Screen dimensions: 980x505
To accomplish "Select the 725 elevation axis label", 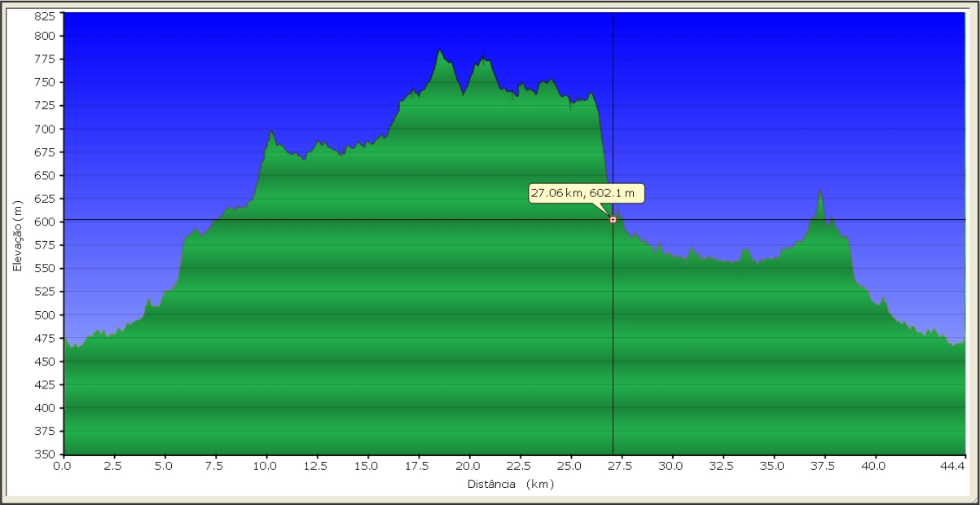I will [45, 106].
